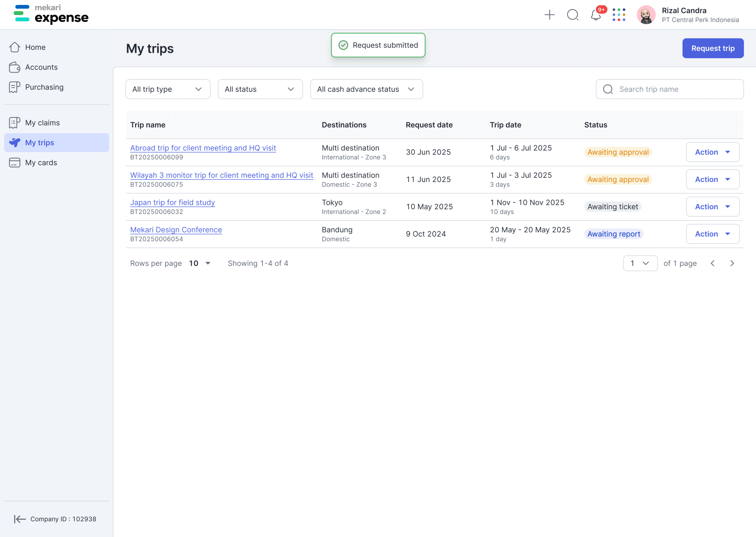Open the global search magnifier icon
The height and width of the screenshot is (537, 756).
[x=572, y=15]
